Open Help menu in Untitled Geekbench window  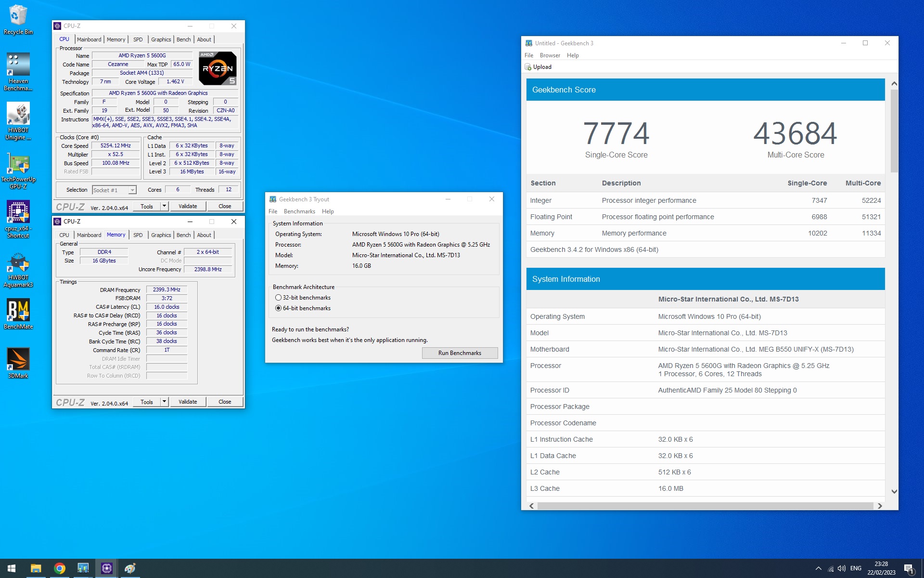pyautogui.click(x=573, y=55)
